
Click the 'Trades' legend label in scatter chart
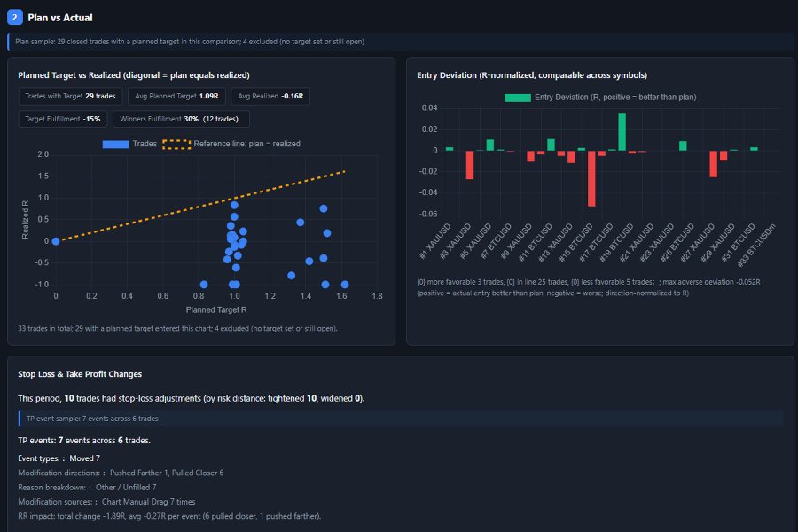pos(145,144)
